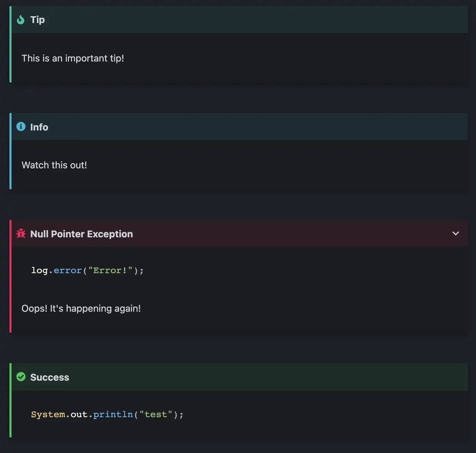Click the log.error code snippet

click(87, 270)
